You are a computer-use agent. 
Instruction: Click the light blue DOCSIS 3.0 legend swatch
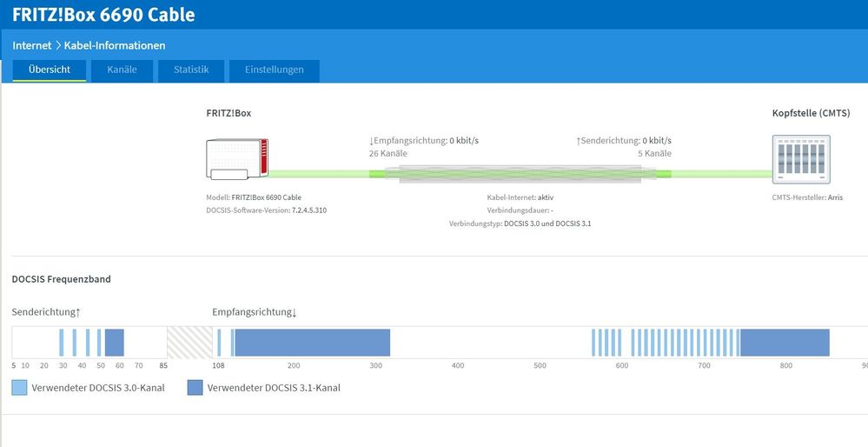click(x=19, y=388)
